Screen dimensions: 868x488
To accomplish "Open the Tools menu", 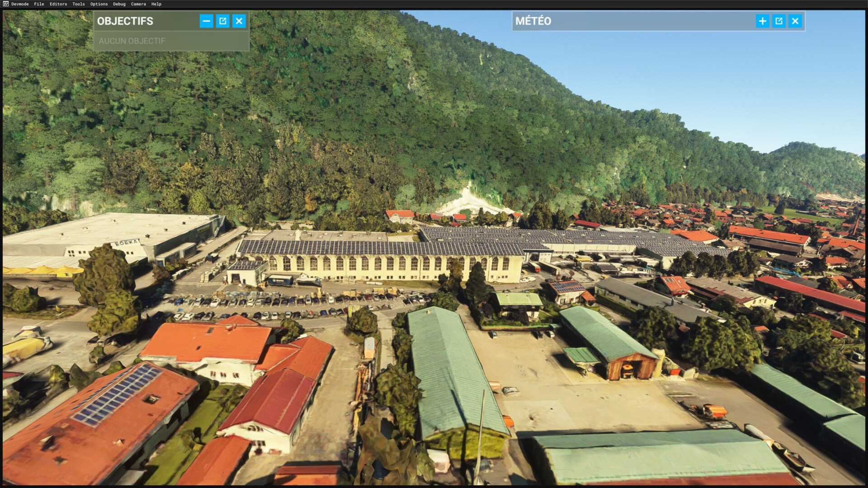I will coord(78,4).
